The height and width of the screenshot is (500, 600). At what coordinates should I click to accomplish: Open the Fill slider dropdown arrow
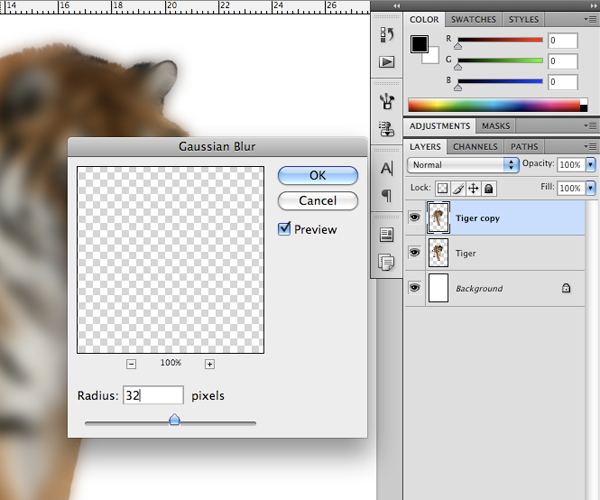pos(591,188)
